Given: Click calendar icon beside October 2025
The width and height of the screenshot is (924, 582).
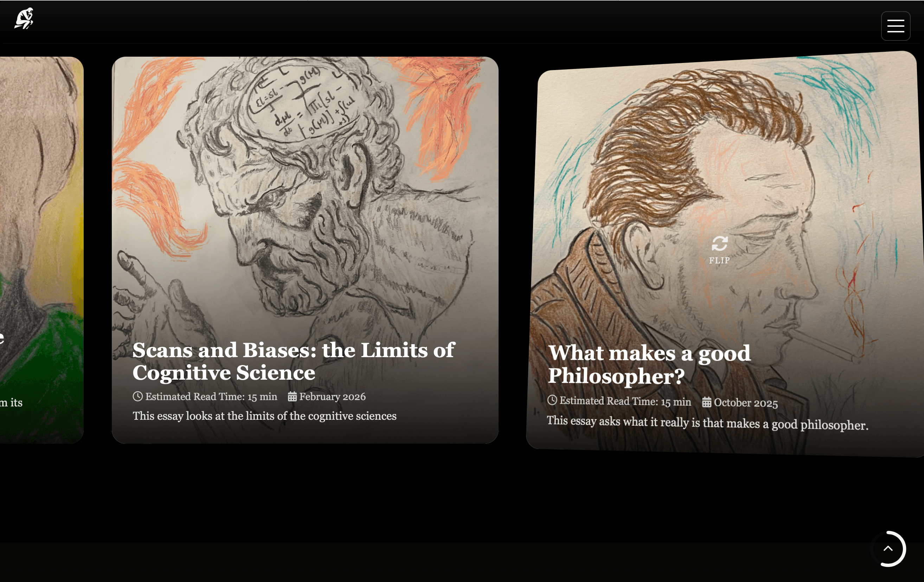Looking at the screenshot, I should tap(707, 402).
